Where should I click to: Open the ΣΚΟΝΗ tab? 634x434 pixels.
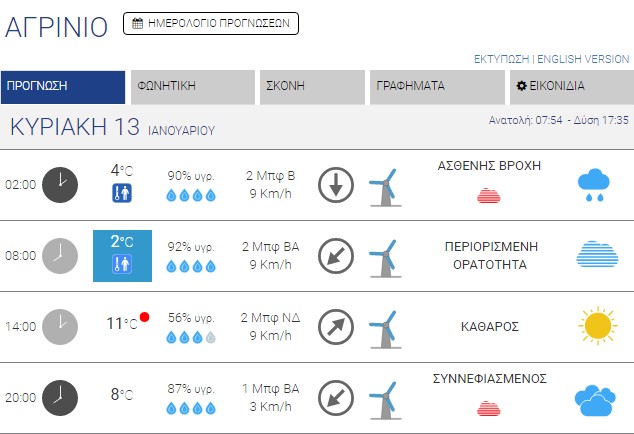tap(311, 86)
